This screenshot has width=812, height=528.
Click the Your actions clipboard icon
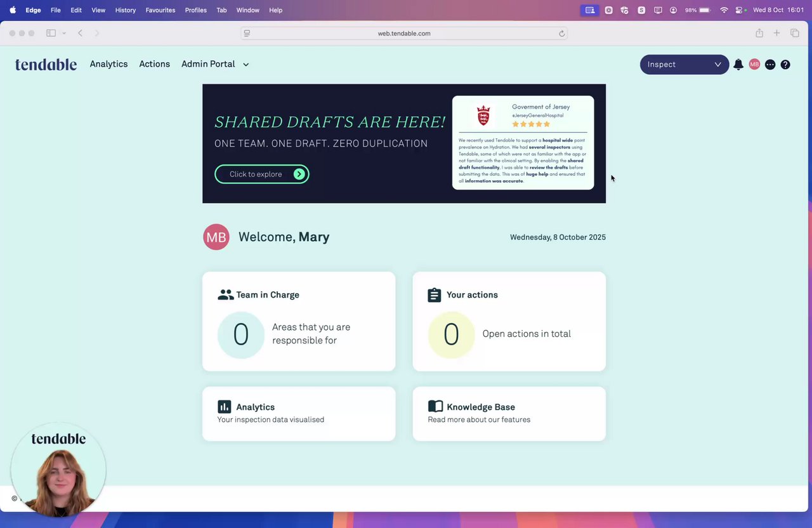pos(435,295)
